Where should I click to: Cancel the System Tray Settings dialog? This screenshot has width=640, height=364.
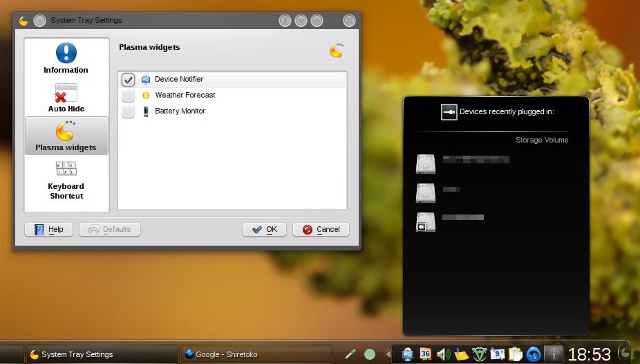point(321,230)
